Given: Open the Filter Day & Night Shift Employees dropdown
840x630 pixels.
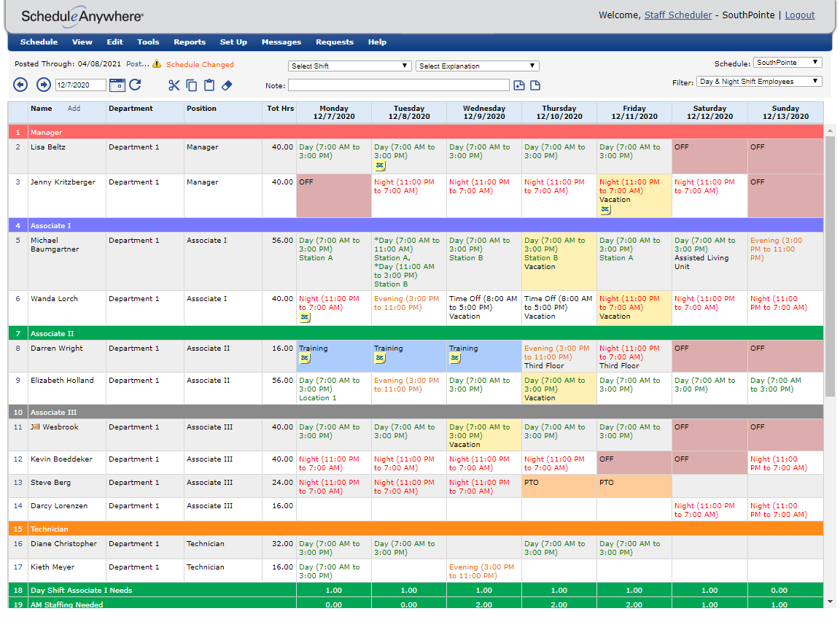Looking at the screenshot, I should click(759, 82).
